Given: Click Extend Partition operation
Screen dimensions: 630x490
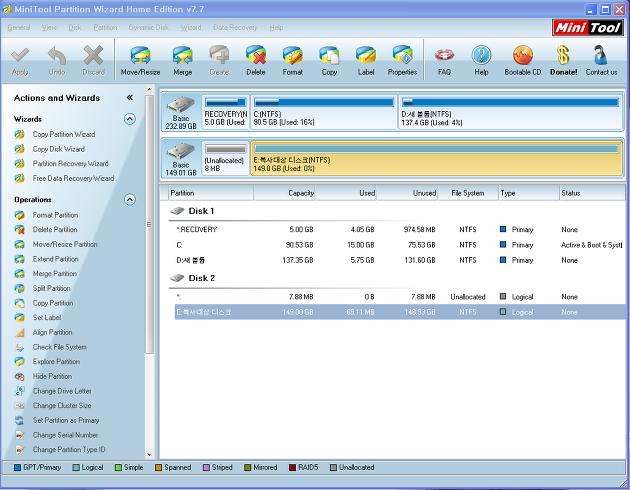Looking at the screenshot, I should point(55,259).
